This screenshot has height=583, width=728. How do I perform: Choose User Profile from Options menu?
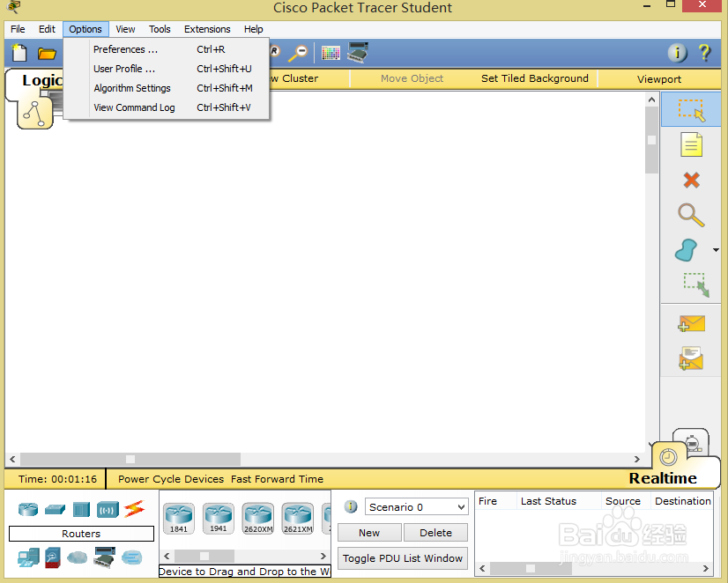click(x=167, y=69)
